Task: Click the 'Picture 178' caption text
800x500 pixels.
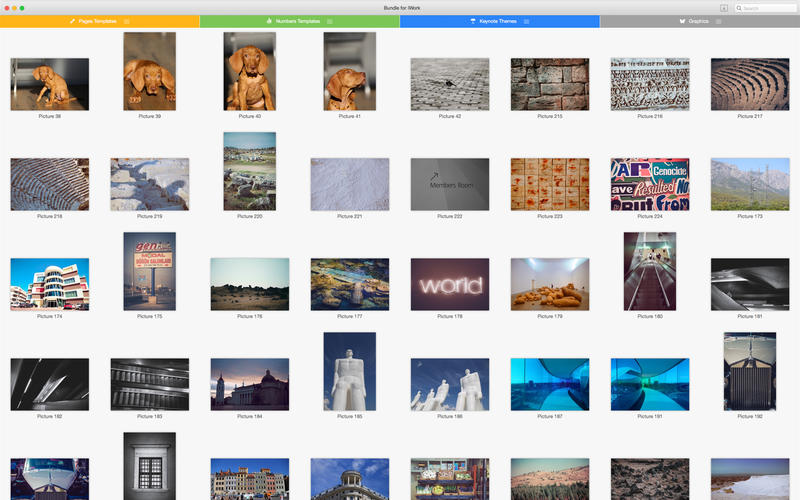Action: click(449, 316)
